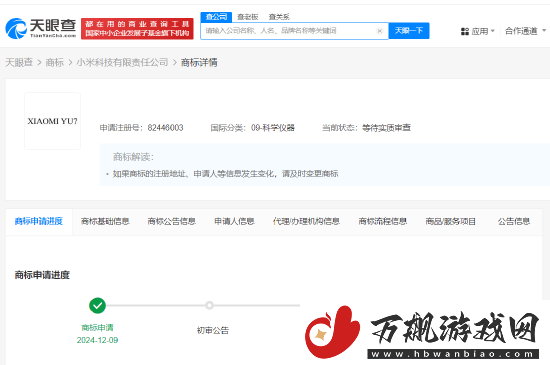The image size is (550, 365).
Task: Go to 天眼查 breadcrumb link
Action: (x=19, y=62)
